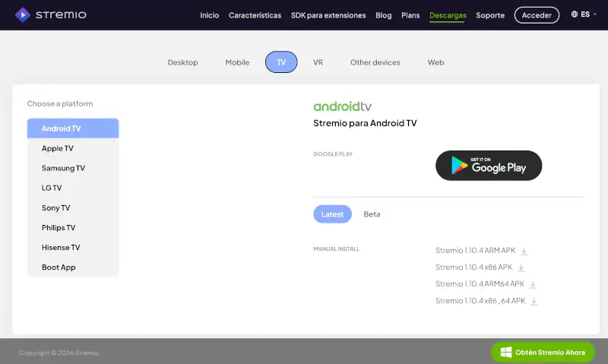Click the Copyright © 2026 Stremio text
The width and height of the screenshot is (608, 364).
[x=59, y=353]
